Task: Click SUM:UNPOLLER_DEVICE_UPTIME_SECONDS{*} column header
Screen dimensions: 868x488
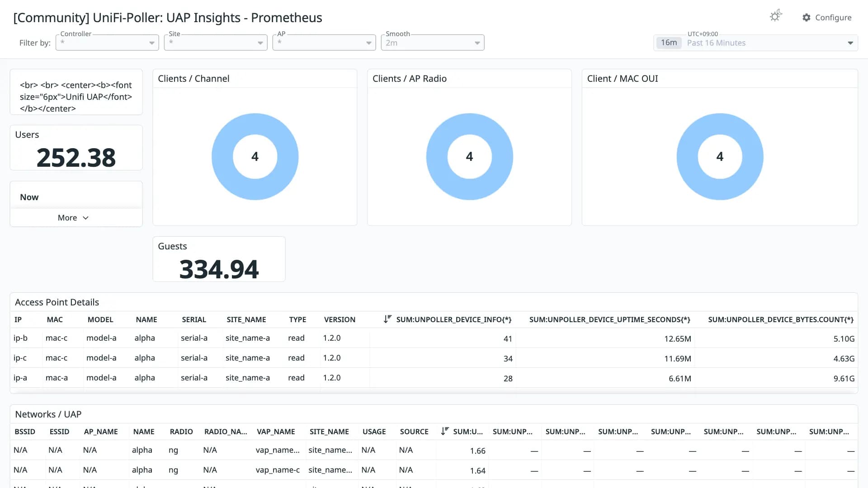Action: pos(610,319)
